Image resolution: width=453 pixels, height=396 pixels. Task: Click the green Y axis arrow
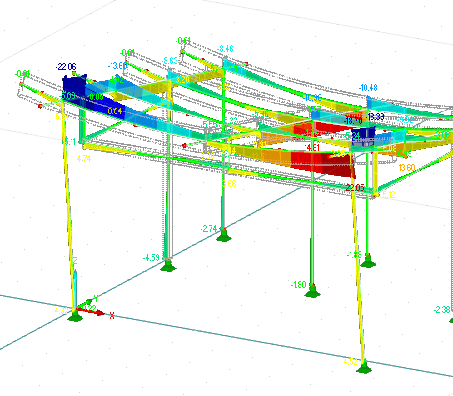[84, 303]
